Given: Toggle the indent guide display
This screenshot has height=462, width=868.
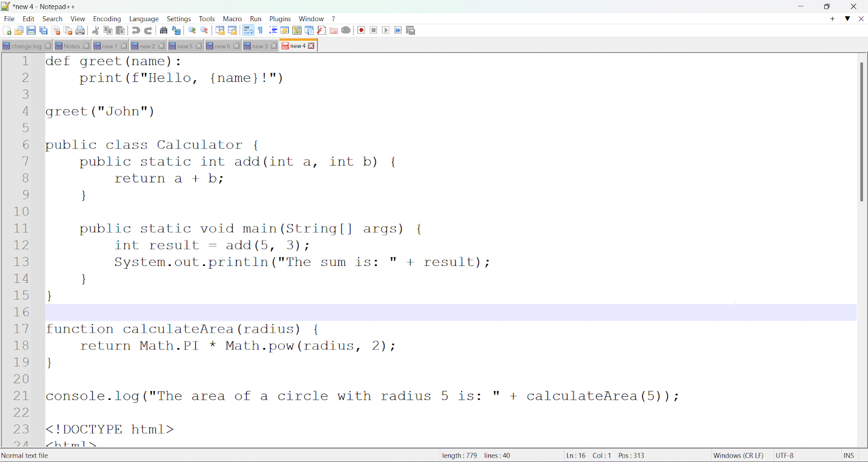Looking at the screenshot, I should coord(273,30).
